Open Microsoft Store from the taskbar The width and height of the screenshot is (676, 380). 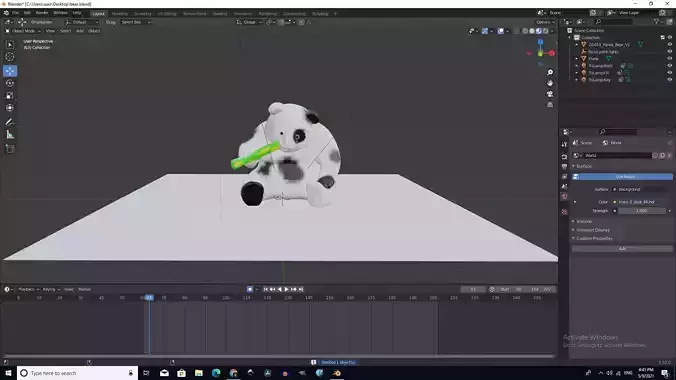182,373
